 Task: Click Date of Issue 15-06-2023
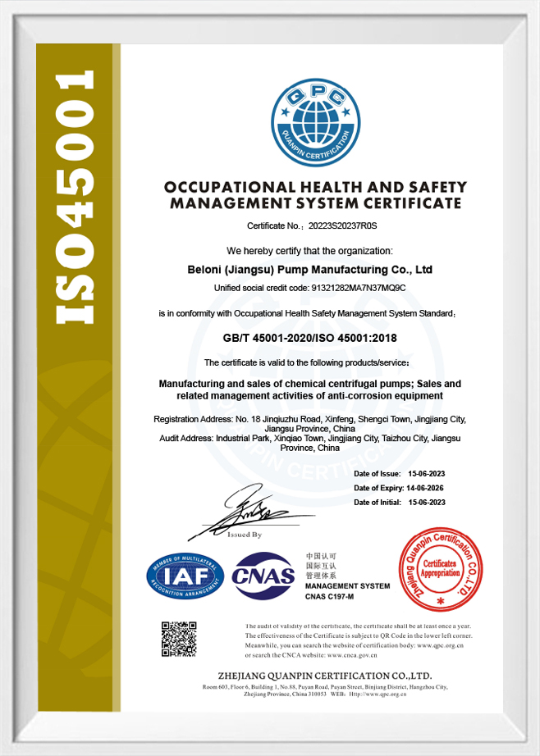coord(400,473)
